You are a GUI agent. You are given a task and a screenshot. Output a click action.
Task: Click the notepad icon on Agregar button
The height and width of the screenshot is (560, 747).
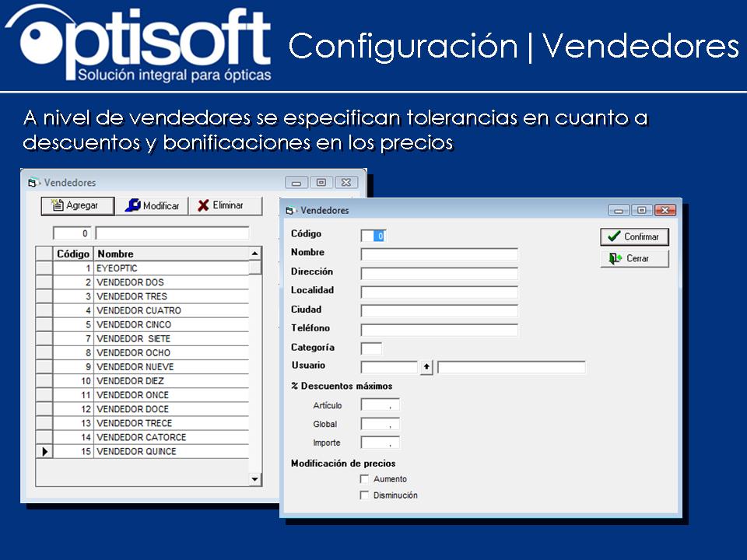(x=58, y=205)
